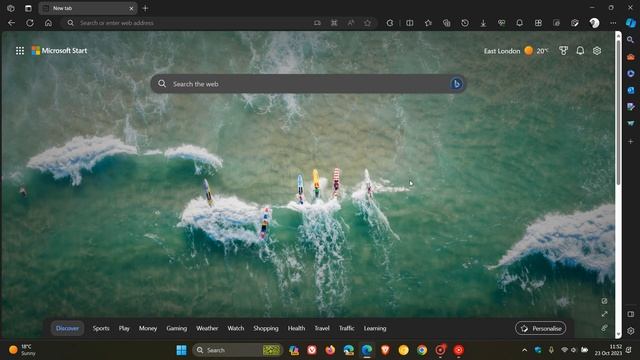Open the Downloads icon in toolbar

pyautogui.click(x=483, y=23)
